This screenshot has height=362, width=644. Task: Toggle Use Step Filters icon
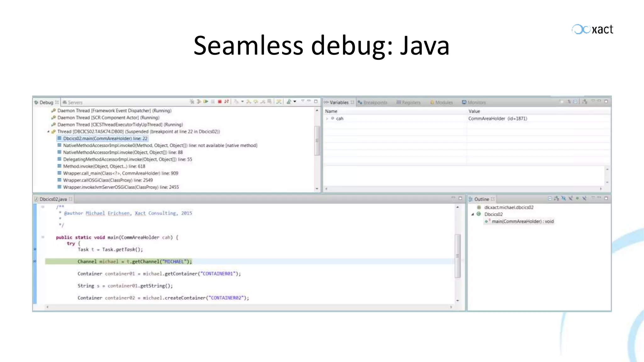click(x=279, y=101)
